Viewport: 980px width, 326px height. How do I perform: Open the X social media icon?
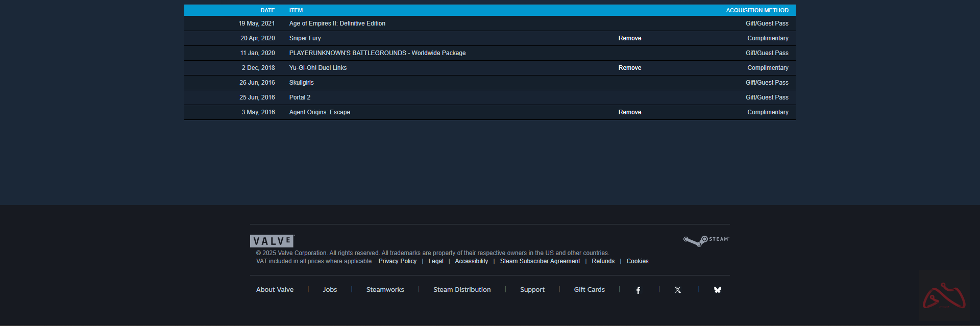[677, 290]
